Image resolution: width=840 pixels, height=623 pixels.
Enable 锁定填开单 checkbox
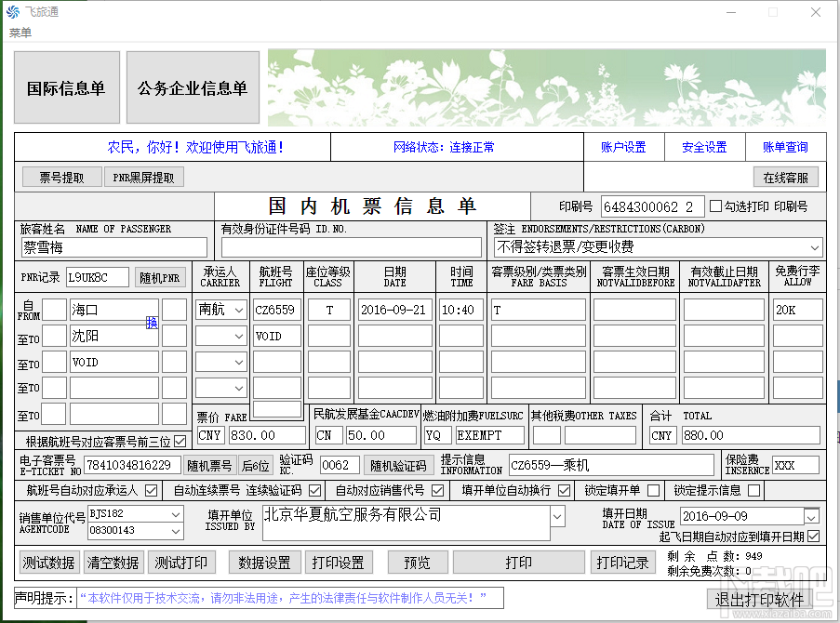point(654,490)
